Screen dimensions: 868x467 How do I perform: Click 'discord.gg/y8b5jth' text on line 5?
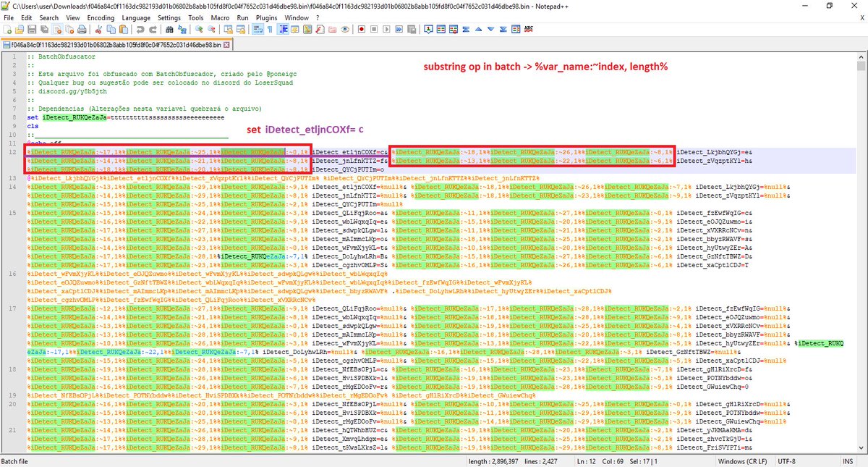pos(72,91)
